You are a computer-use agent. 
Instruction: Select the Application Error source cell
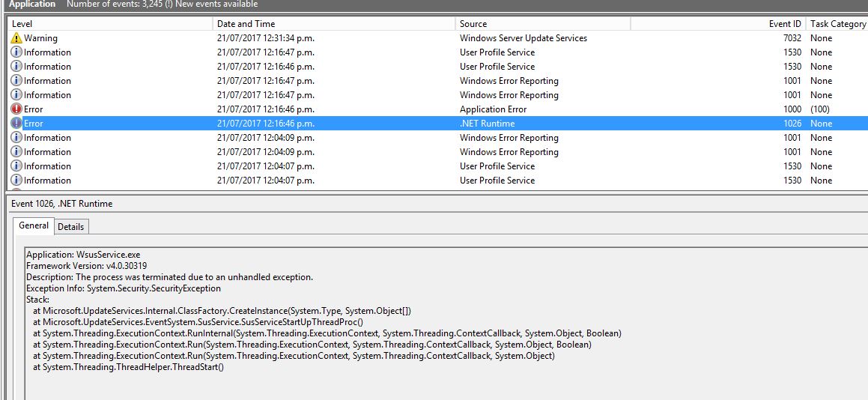[494, 109]
